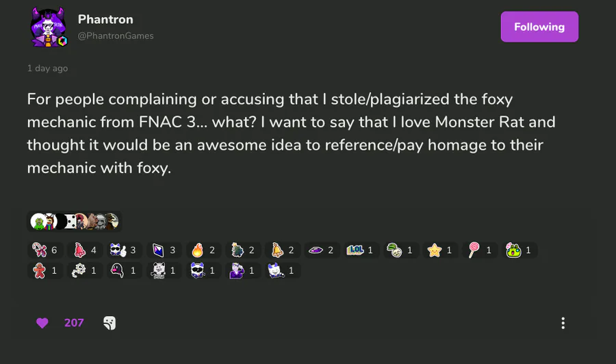Screen dimensions: 616x364
Task: Click the Phantron display name
Action: pos(105,19)
